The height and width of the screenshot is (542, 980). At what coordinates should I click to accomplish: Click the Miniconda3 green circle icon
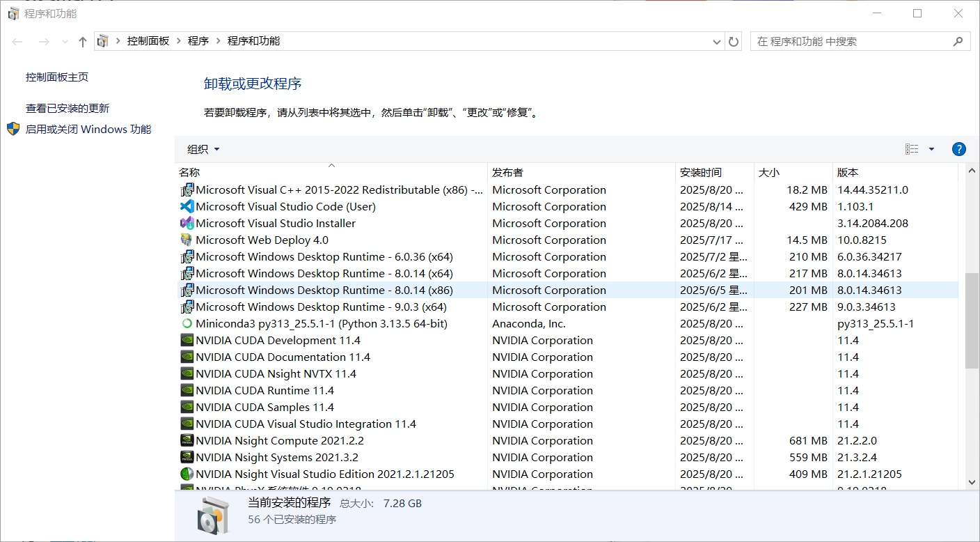187,323
